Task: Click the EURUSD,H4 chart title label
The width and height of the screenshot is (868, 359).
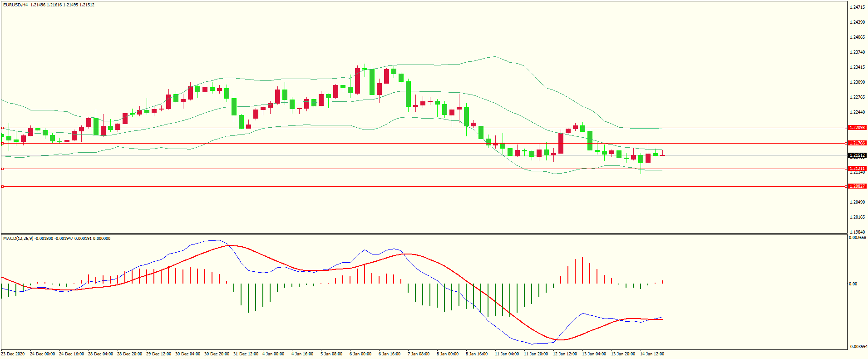Action: [x=15, y=5]
